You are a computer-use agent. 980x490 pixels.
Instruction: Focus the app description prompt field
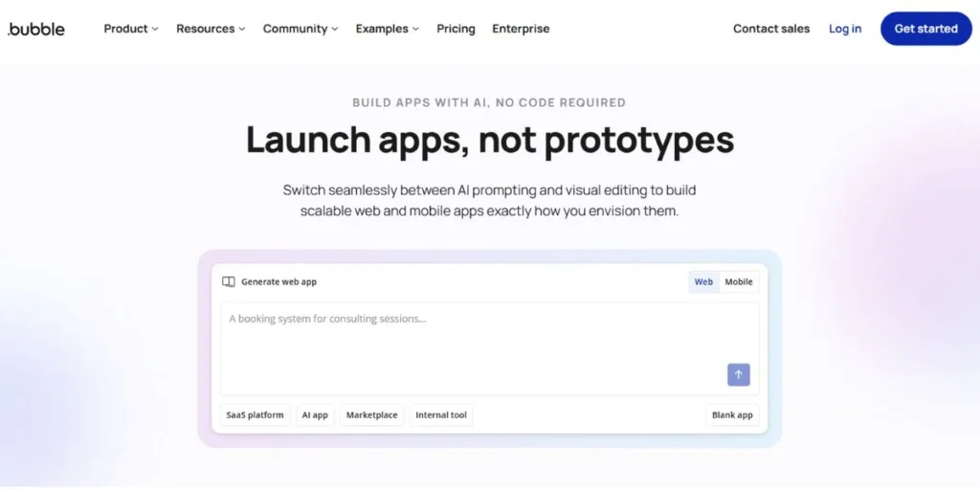(x=489, y=348)
